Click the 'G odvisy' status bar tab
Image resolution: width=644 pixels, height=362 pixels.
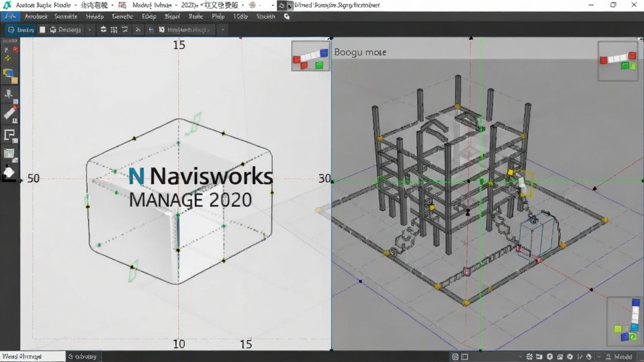coord(82,356)
